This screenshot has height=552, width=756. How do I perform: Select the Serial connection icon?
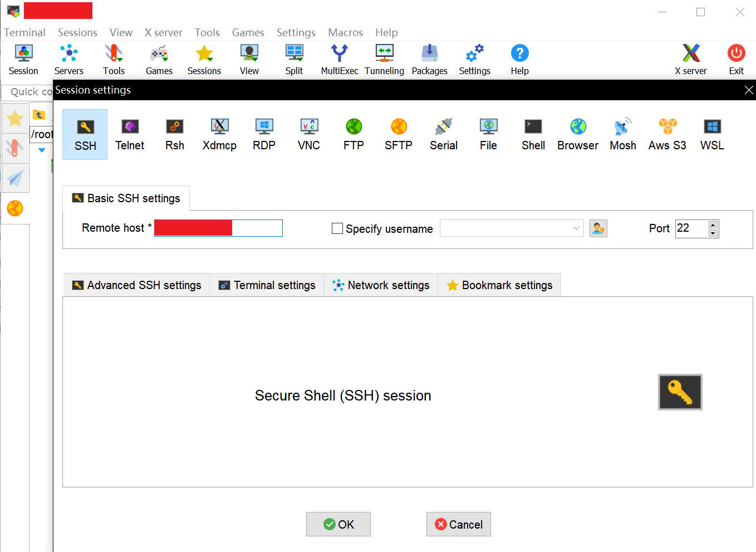[x=444, y=135]
